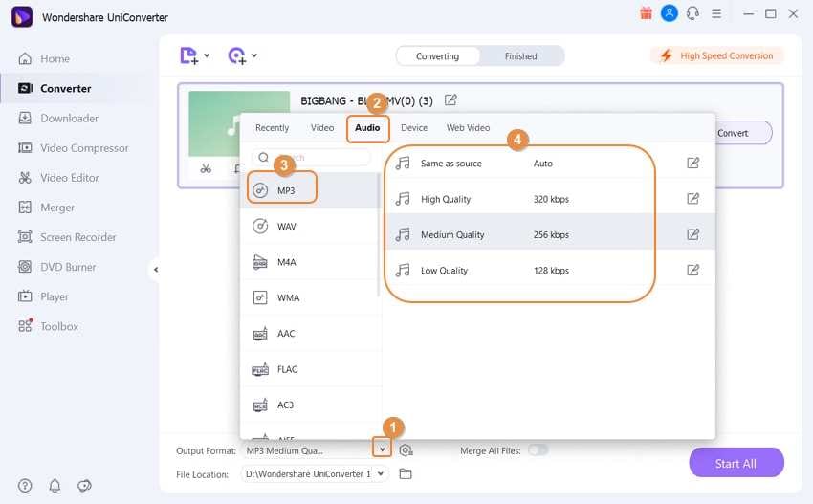Screen dimensions: 813x504
Task: Open the user account icon
Action: tap(670, 13)
